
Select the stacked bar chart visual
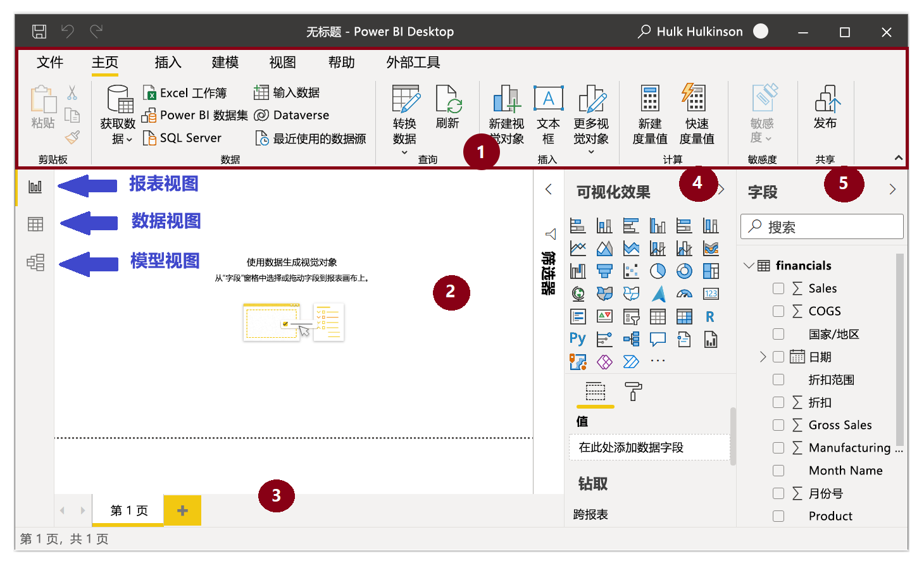tap(578, 225)
